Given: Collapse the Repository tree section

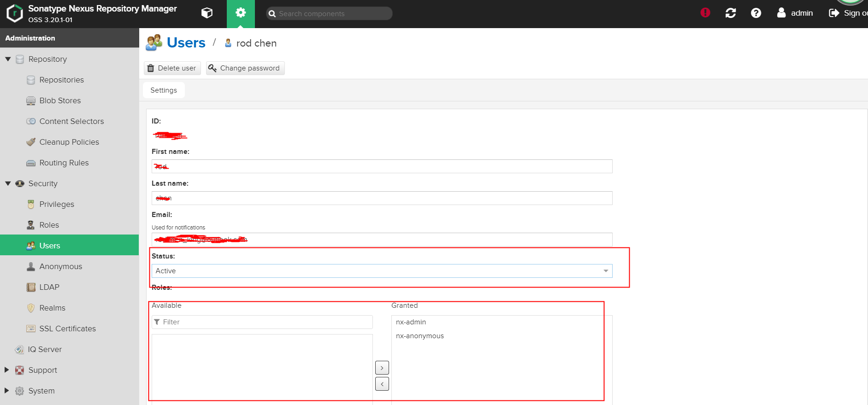Looking at the screenshot, I should coord(8,59).
